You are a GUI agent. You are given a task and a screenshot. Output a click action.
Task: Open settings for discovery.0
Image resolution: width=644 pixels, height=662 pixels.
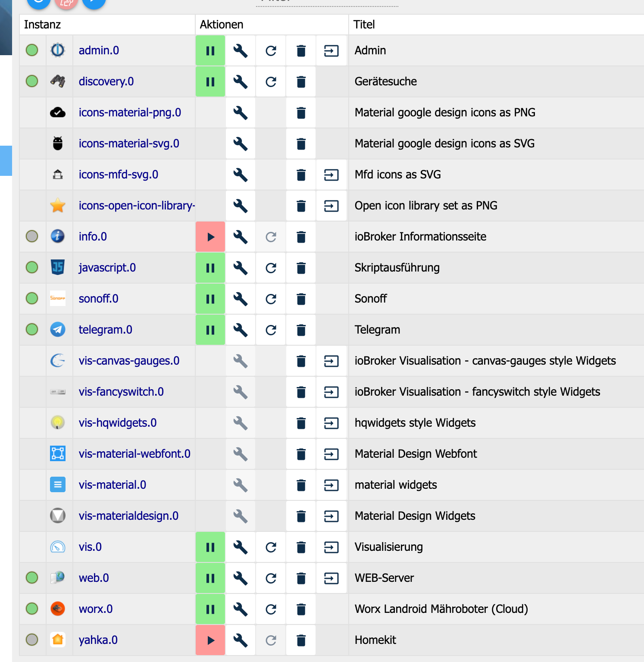pyautogui.click(x=241, y=82)
